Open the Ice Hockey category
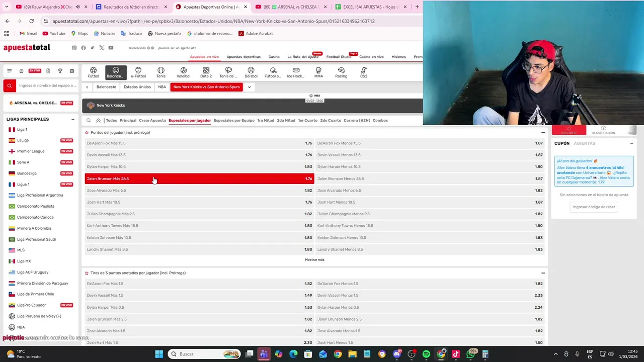Screen dimensions: 644x362 click(296, 72)
